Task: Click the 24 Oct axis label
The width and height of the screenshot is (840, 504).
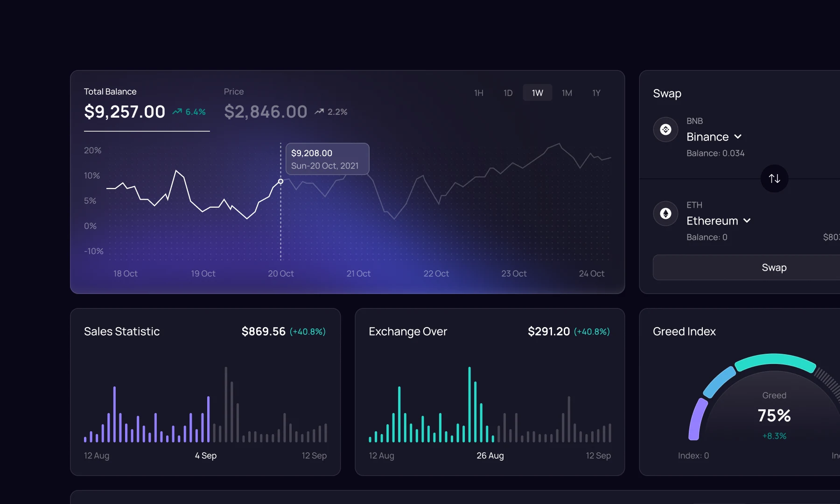Action: (592, 273)
